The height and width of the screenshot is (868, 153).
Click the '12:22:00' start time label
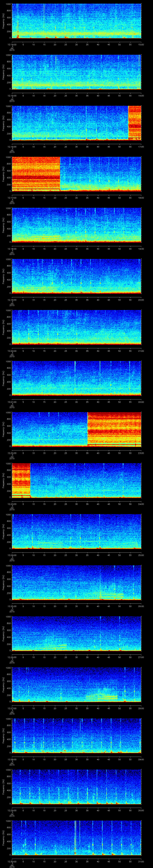click(12, 453)
